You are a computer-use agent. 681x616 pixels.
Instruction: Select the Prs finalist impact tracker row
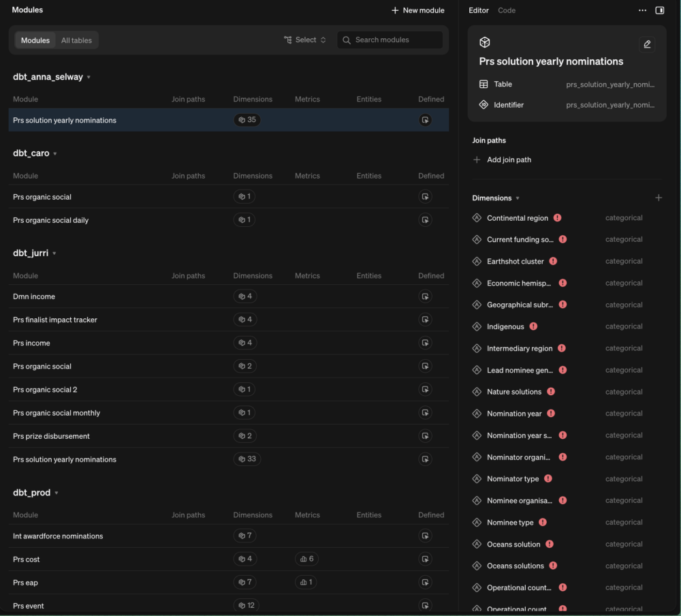(x=228, y=320)
